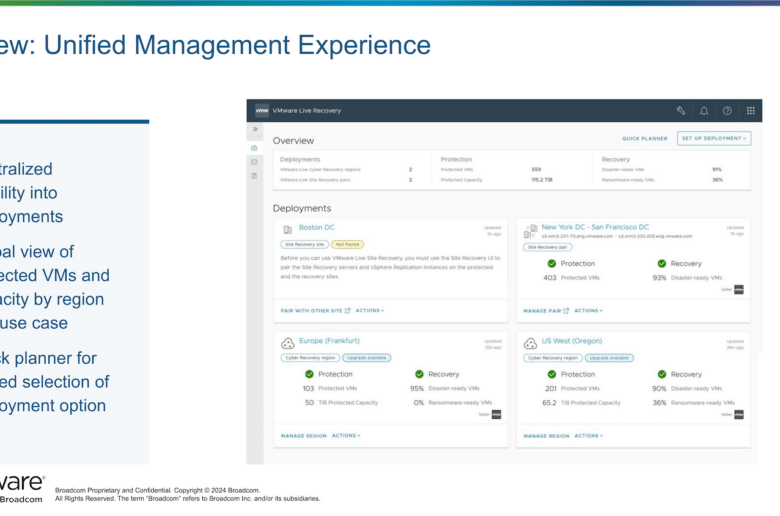Click Cyber Recovery region tag on US West card
780x516 pixels.
[x=553, y=358]
